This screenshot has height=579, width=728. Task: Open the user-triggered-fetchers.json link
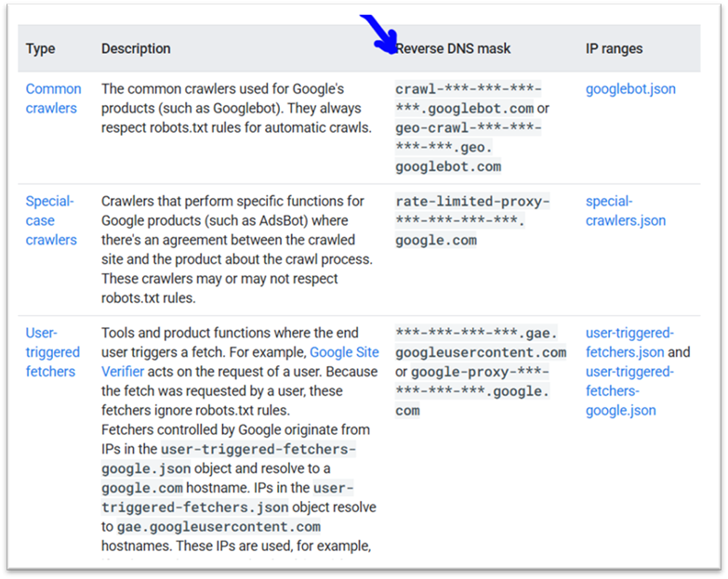coord(629,342)
